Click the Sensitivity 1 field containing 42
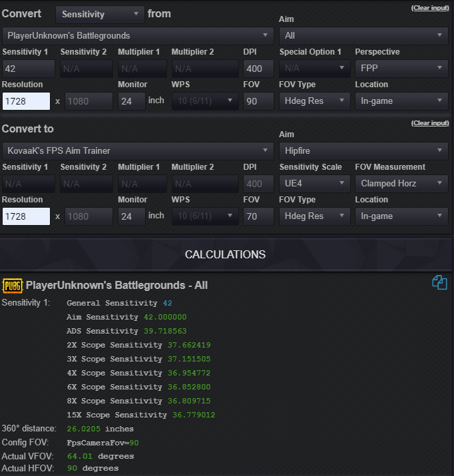This screenshot has height=476, width=454. point(29,69)
